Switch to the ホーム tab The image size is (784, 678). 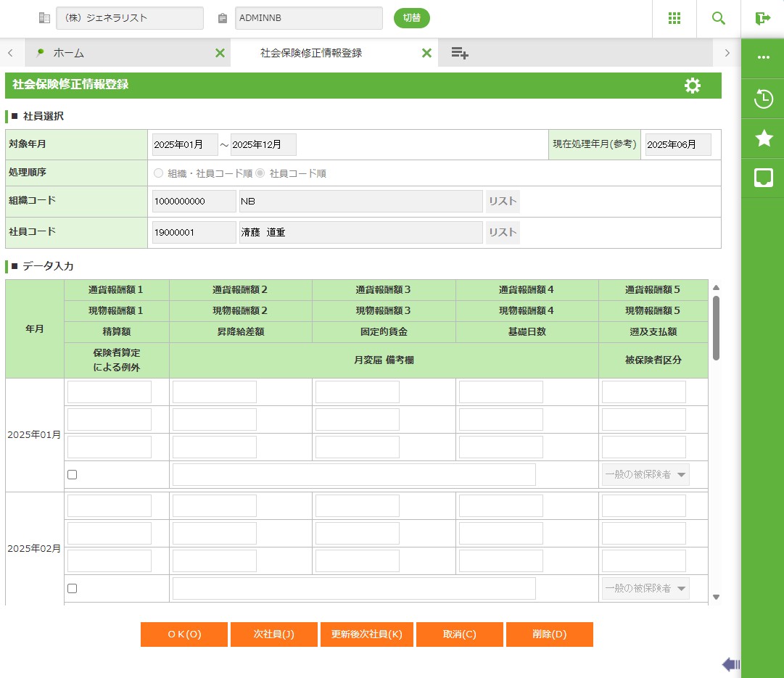[69, 53]
